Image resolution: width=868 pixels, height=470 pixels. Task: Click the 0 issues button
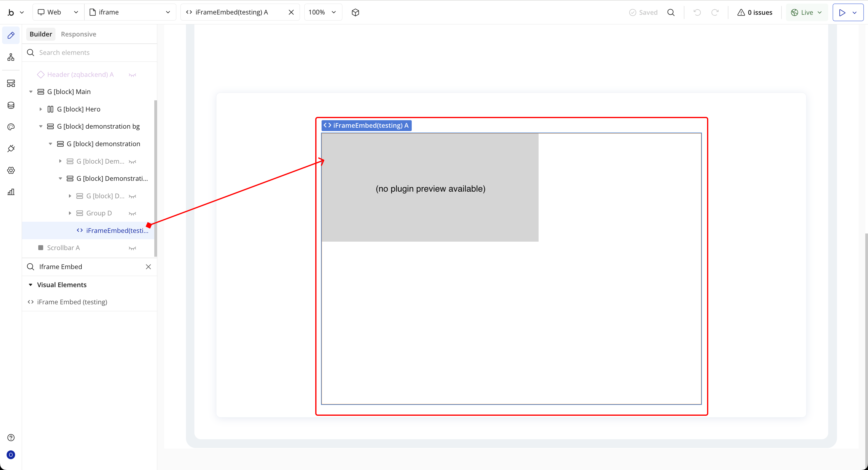[x=755, y=12]
